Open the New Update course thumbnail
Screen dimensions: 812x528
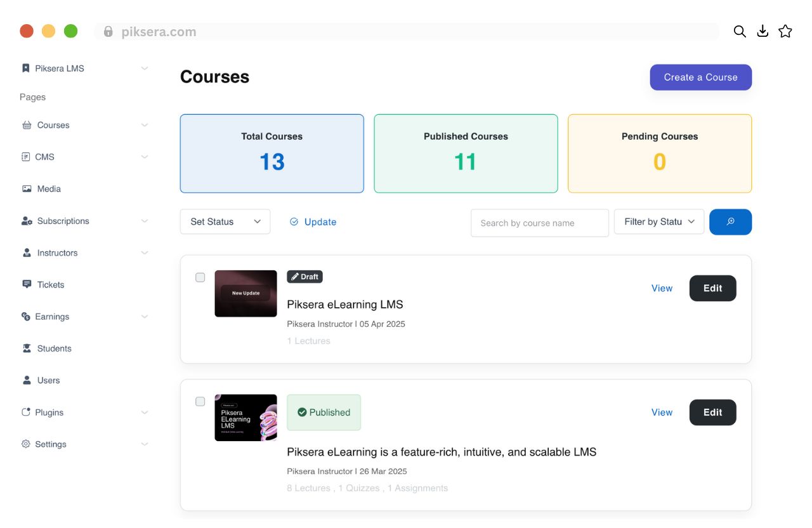pos(246,294)
